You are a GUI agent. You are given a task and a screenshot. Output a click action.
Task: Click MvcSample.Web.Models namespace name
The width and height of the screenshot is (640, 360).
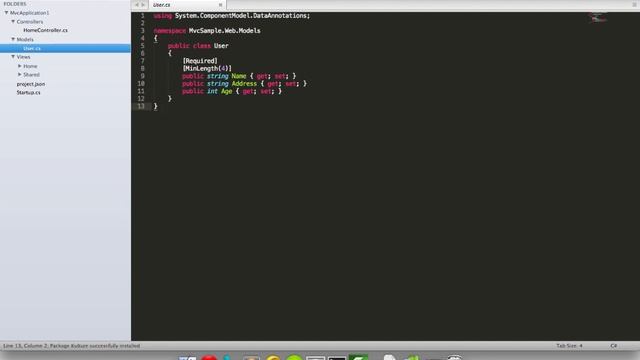(224, 31)
